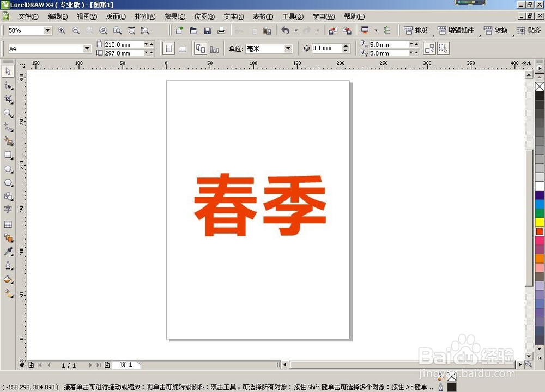Viewport: 545px width, 392px height.
Task: Select the Table tool
Action: pos(8,224)
